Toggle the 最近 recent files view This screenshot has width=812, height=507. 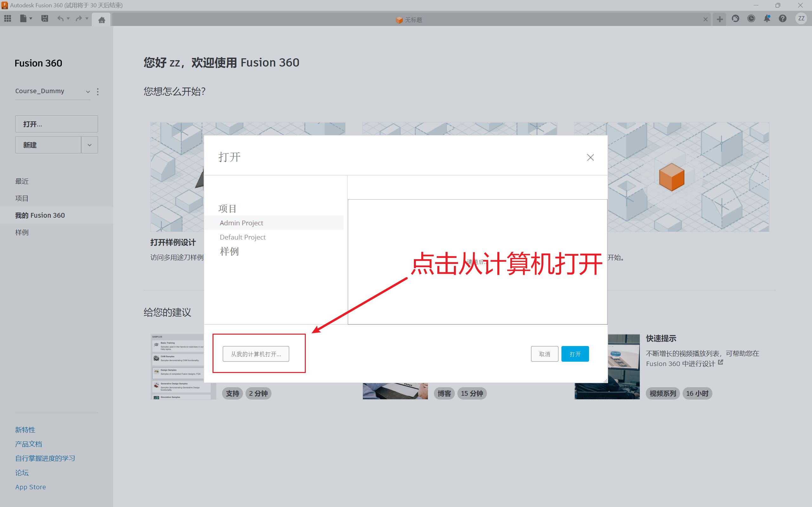[22, 181]
